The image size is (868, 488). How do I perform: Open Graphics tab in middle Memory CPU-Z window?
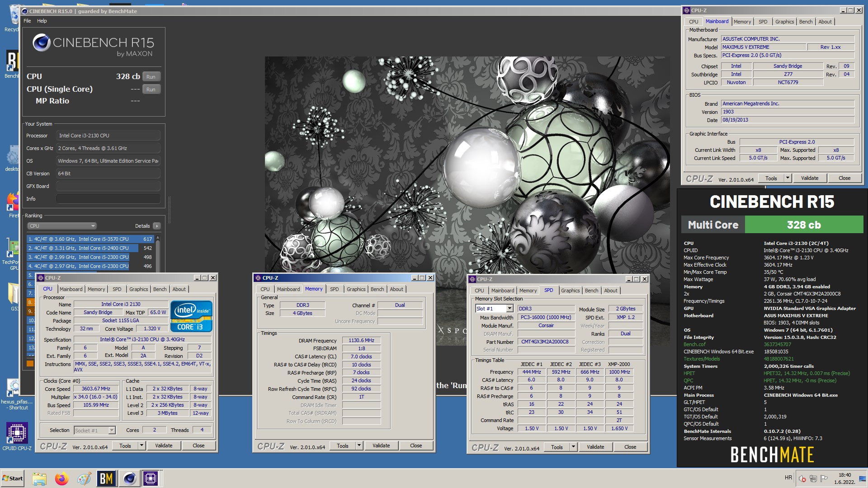[x=356, y=289]
